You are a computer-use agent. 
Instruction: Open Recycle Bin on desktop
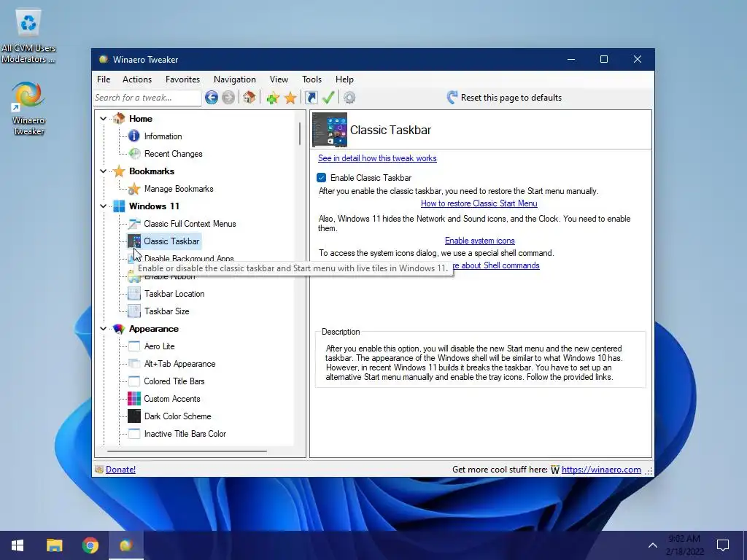click(28, 37)
